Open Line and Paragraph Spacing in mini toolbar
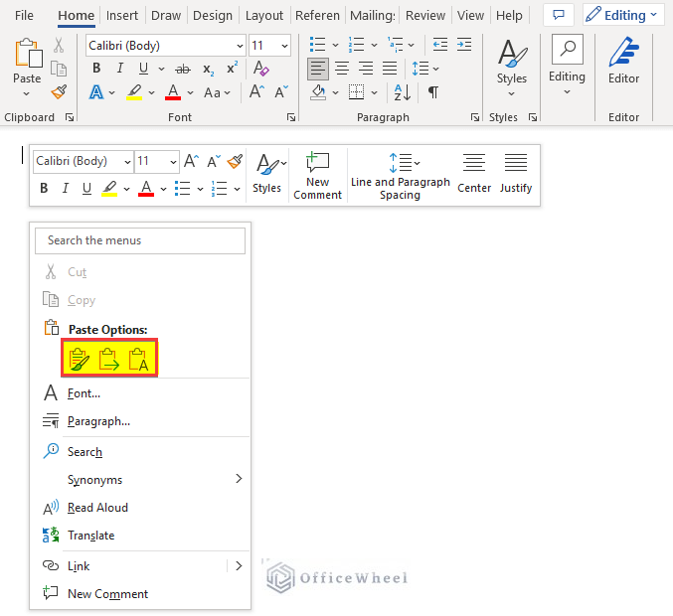This screenshot has height=616, width=673. 400,176
